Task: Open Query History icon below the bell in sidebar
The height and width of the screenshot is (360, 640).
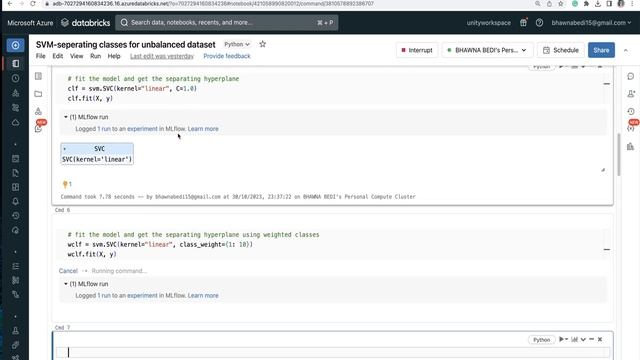Action: point(16,216)
